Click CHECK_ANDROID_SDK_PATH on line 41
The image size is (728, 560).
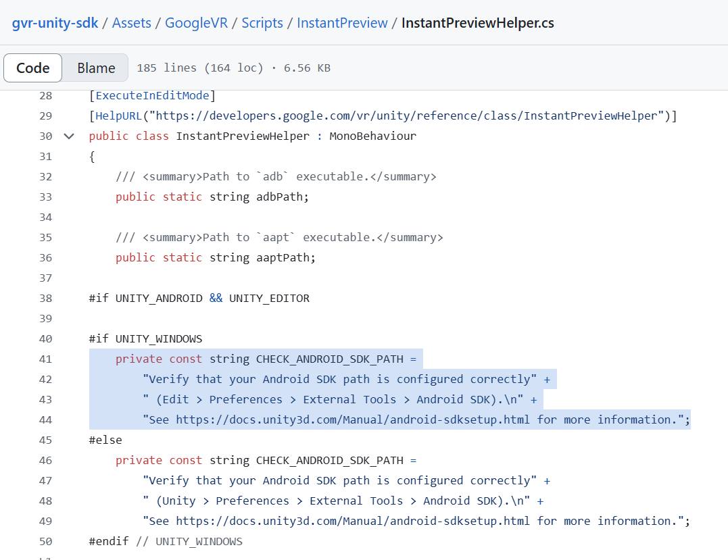(330, 359)
